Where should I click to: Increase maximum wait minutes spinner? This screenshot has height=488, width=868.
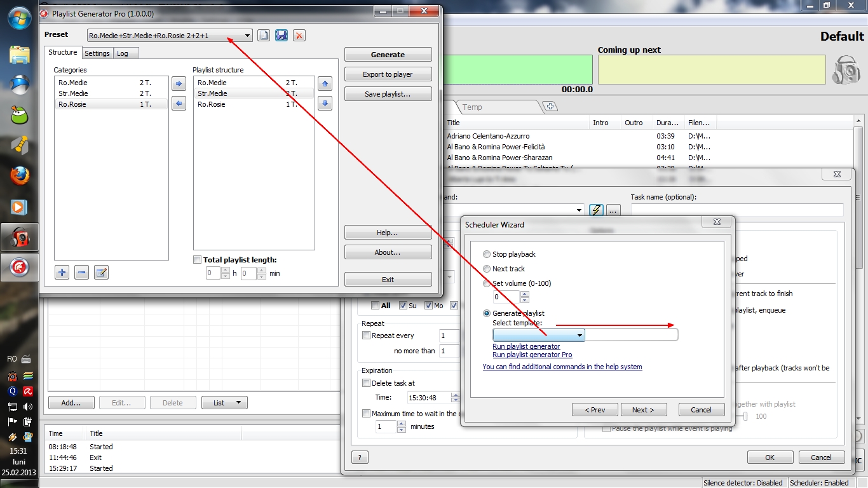(x=401, y=424)
